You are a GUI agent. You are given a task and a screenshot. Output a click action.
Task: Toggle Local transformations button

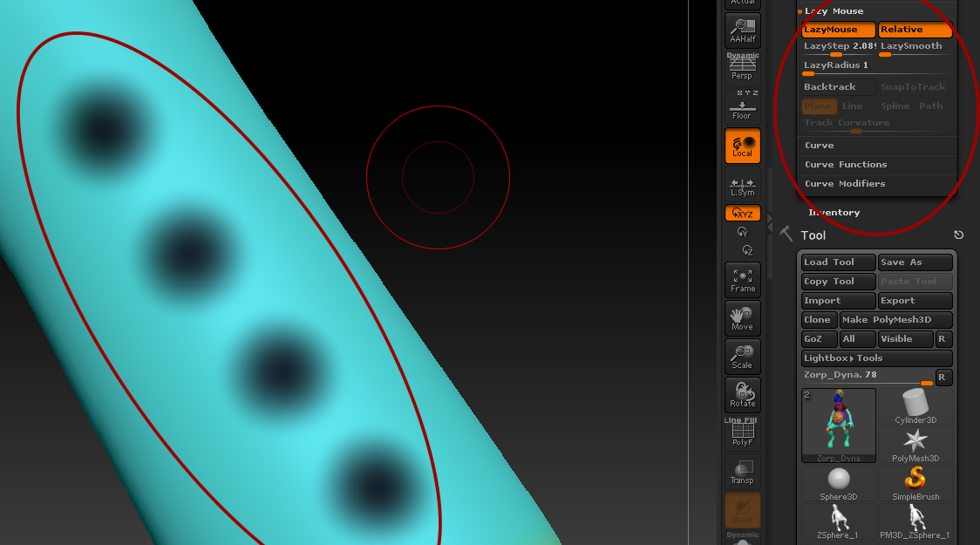click(743, 146)
